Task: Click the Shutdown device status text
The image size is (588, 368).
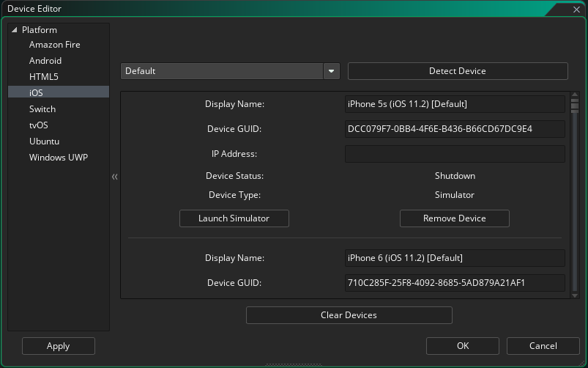Action: tap(455, 176)
